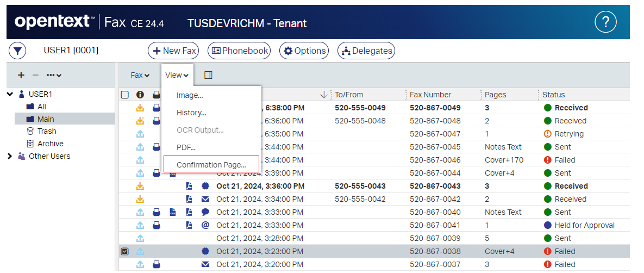This screenshot has width=644, height=273.
Task: Click the Held for Approval status
Action: (584, 225)
